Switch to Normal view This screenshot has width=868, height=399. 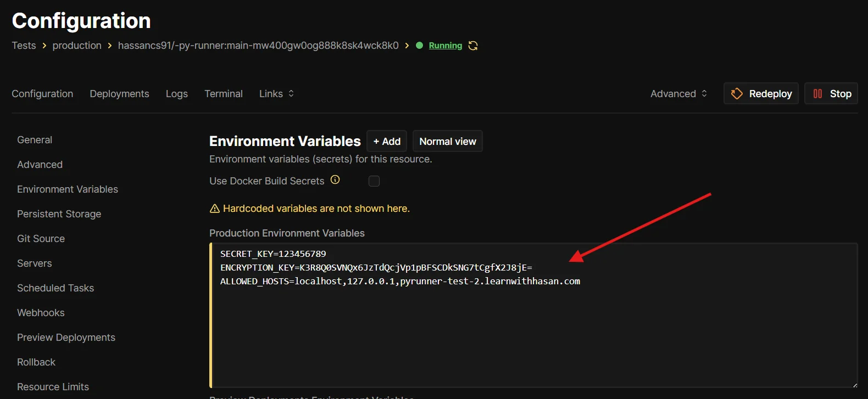[x=448, y=141]
